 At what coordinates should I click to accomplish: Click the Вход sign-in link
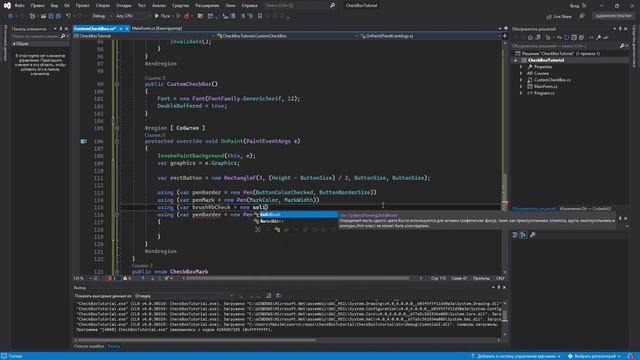tap(574, 6)
